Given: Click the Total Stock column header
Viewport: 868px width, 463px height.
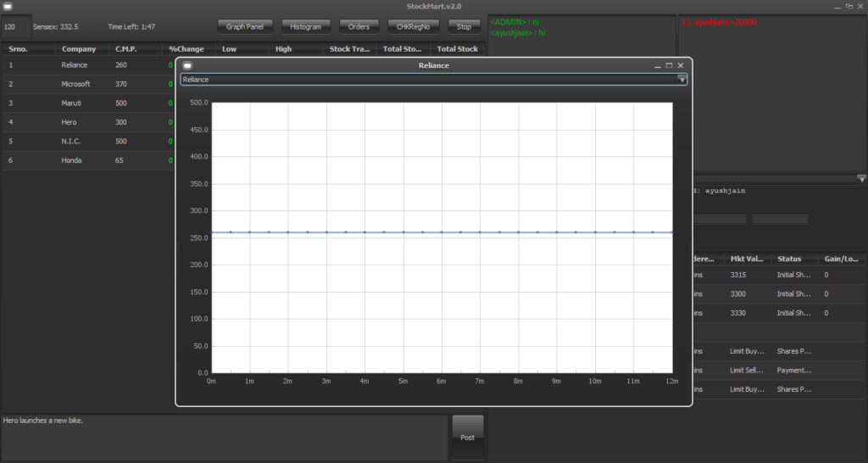Looking at the screenshot, I should [457, 48].
